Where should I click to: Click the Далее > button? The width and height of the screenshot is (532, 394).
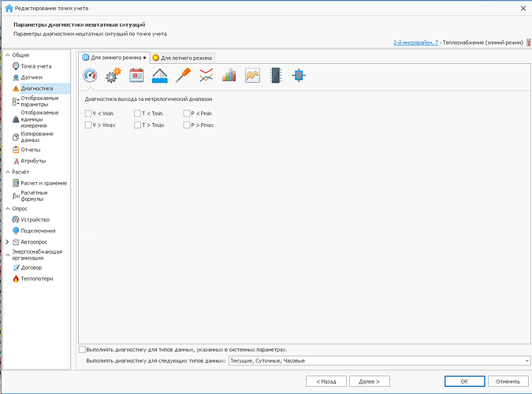[x=369, y=381]
